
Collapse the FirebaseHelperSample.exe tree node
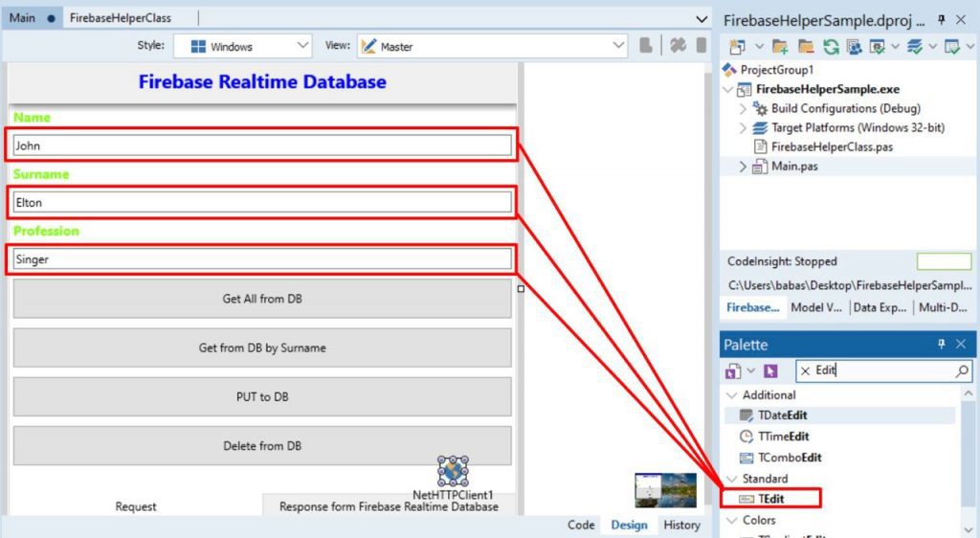pyautogui.click(x=727, y=89)
